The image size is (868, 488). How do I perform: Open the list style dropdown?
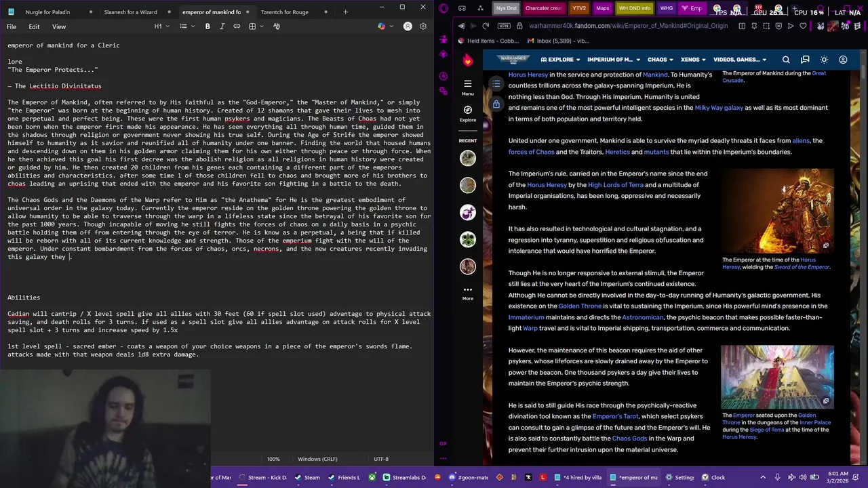coord(186,26)
